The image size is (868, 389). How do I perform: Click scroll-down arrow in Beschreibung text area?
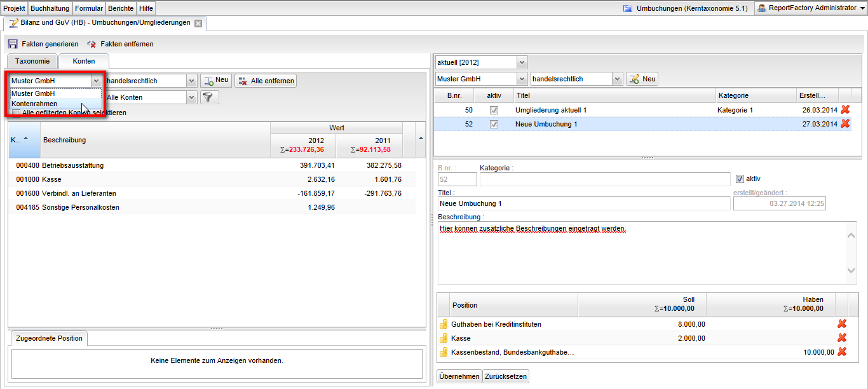(851, 271)
